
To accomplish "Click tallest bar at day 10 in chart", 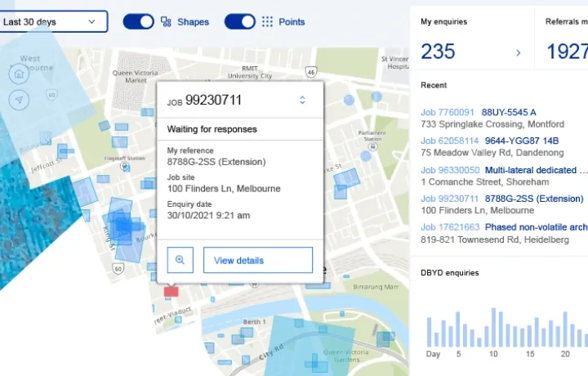I will [493, 327].
